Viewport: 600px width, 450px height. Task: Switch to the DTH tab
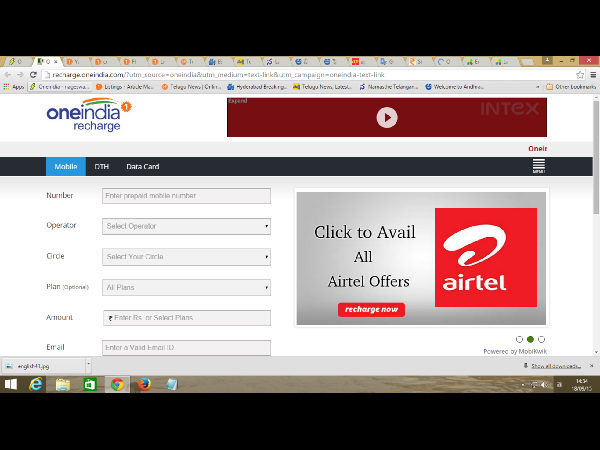[x=101, y=167]
